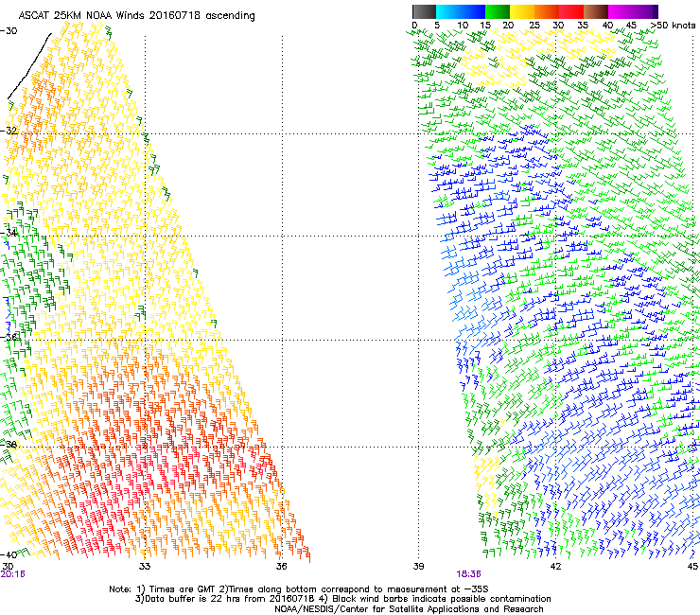Image resolution: width=700 pixels, height=615 pixels.
Task: Select the red 30-35 knots legend segment
Action: (571, 11)
